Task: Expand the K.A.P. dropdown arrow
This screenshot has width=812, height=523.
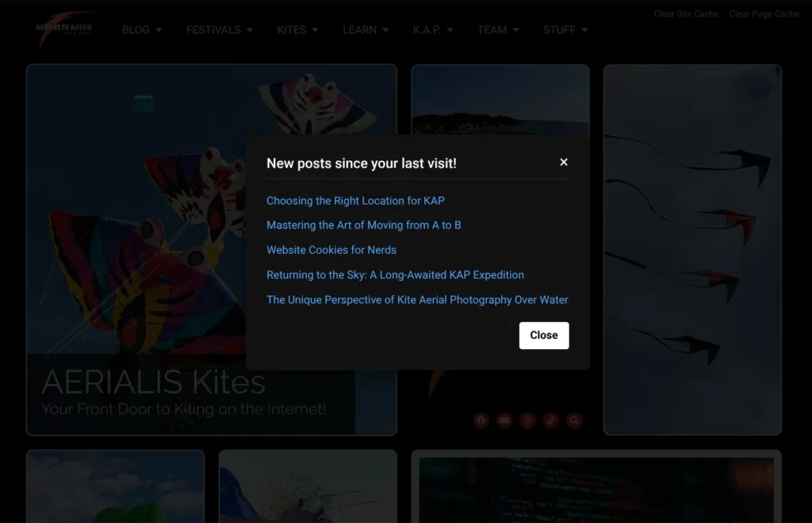Action: click(450, 30)
